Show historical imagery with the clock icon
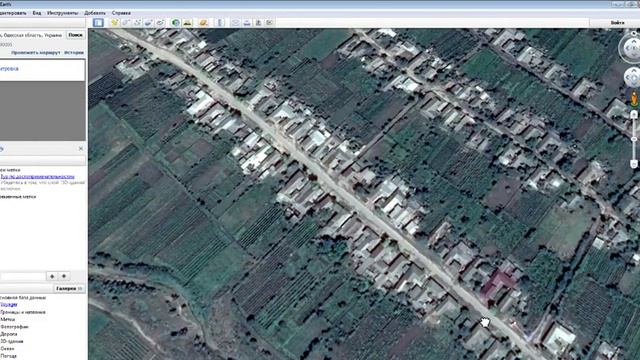Viewport: 640px width, 360px height. coord(176,23)
